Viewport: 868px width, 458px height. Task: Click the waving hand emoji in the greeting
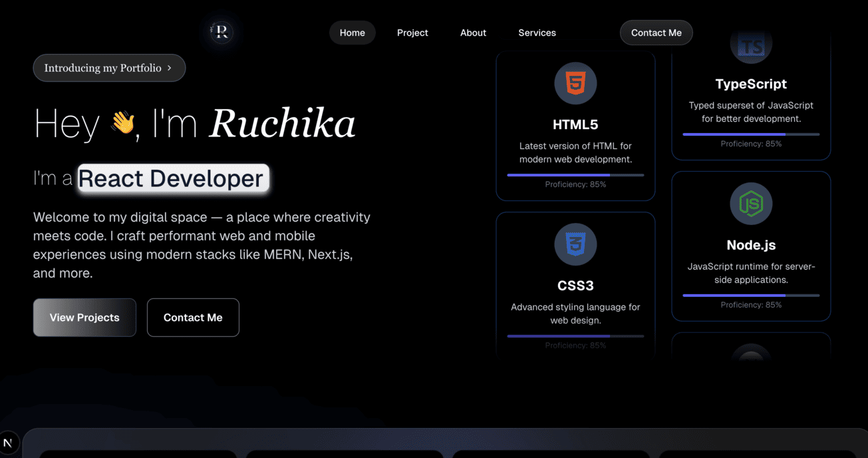coord(124,124)
